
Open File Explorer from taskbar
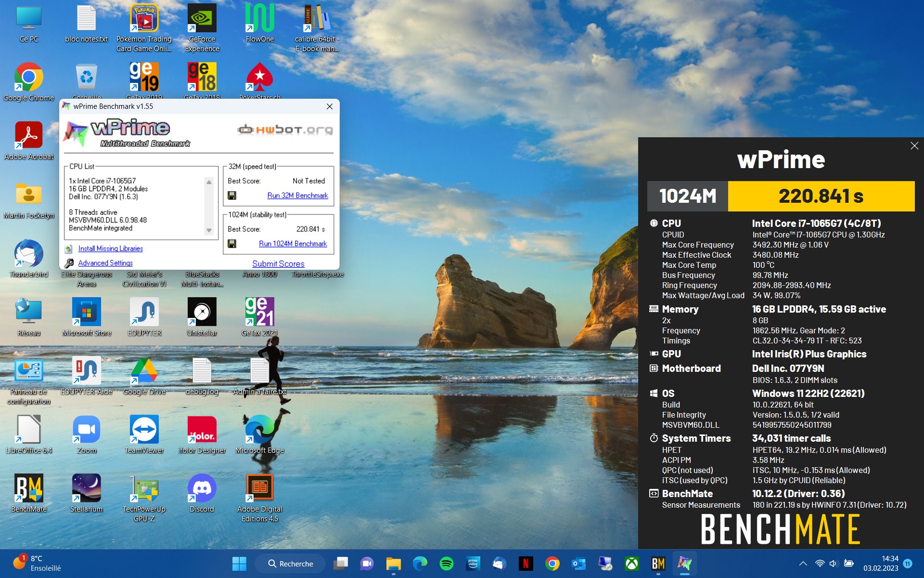393,564
